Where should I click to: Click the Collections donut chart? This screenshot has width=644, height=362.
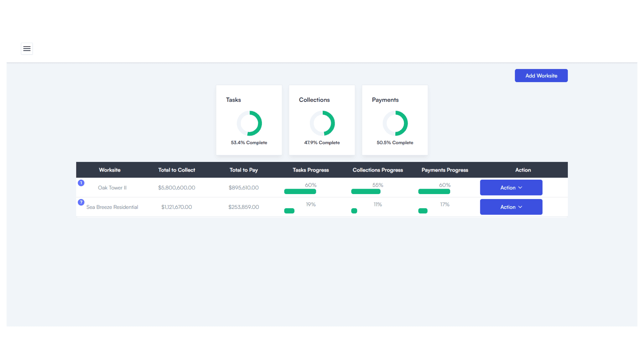pyautogui.click(x=322, y=123)
